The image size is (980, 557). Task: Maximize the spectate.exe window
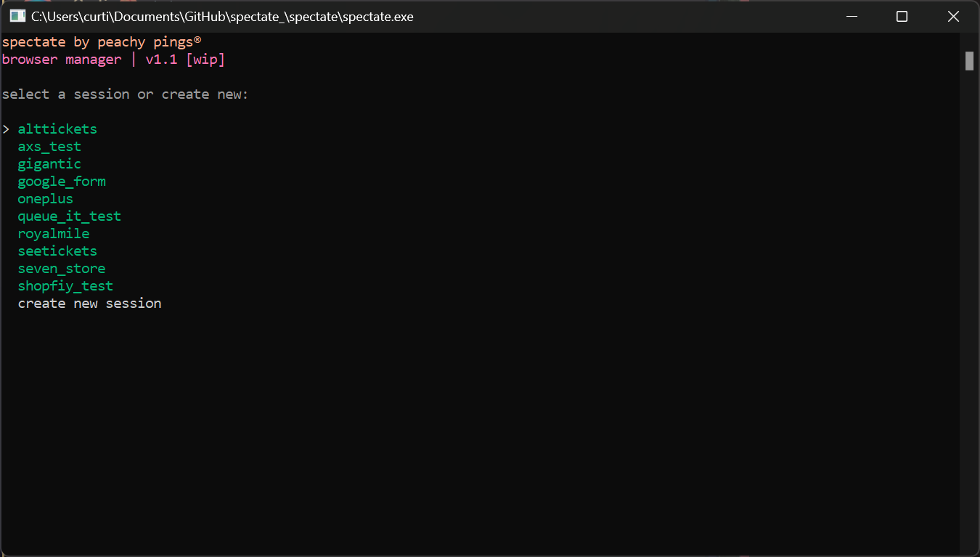tap(902, 16)
